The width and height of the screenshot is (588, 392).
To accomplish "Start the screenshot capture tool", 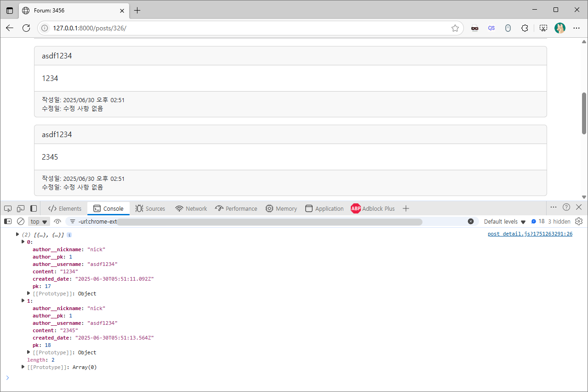I will coord(543,28).
